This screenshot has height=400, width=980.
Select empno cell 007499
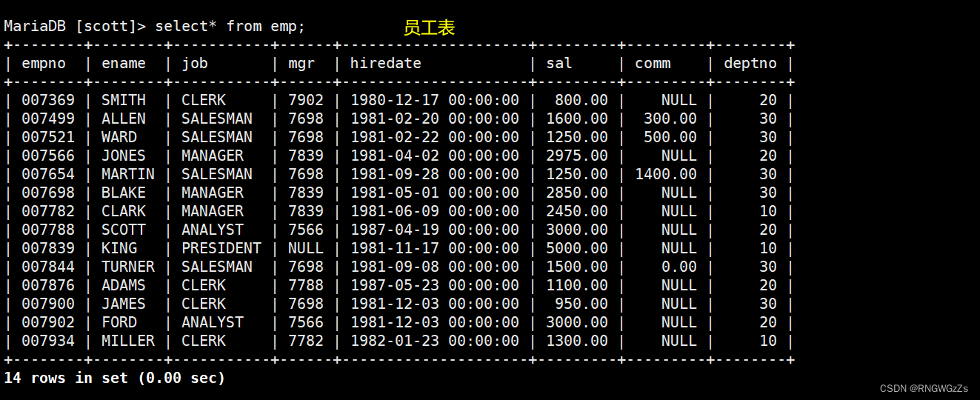click(x=48, y=119)
